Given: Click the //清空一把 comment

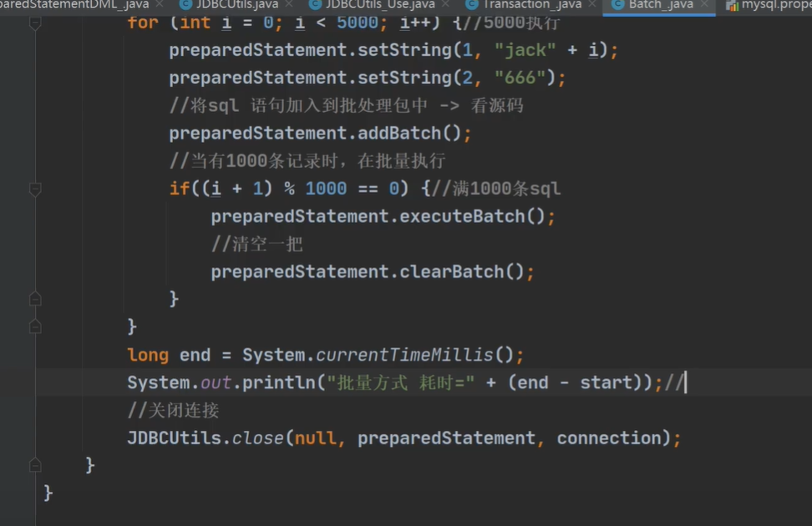Looking at the screenshot, I should pyautogui.click(x=256, y=244).
